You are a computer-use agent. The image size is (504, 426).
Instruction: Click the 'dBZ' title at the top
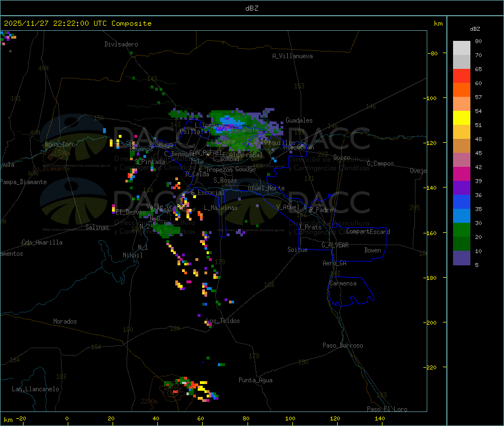click(x=251, y=8)
